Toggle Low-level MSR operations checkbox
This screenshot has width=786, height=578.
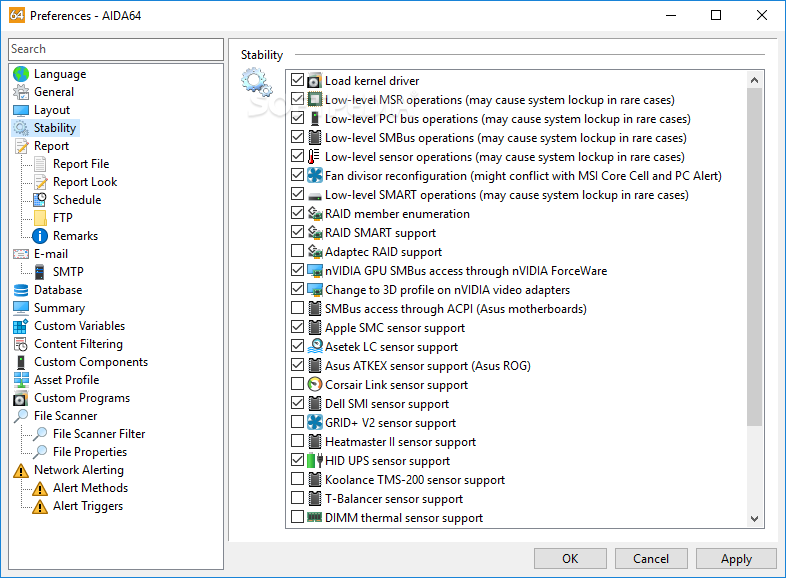point(297,99)
